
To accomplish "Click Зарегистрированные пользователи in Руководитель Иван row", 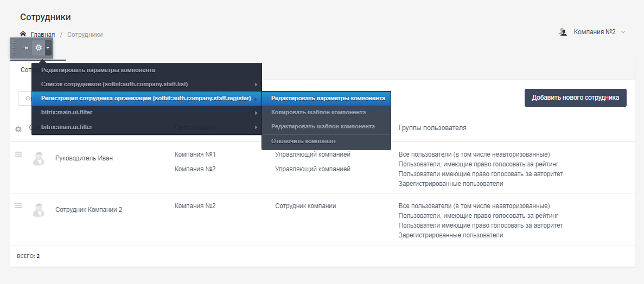I will pos(450,184).
